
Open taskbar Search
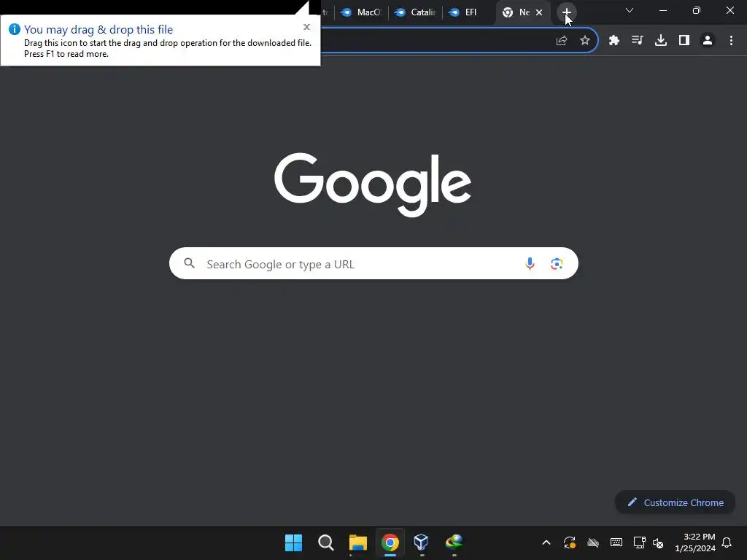click(326, 542)
